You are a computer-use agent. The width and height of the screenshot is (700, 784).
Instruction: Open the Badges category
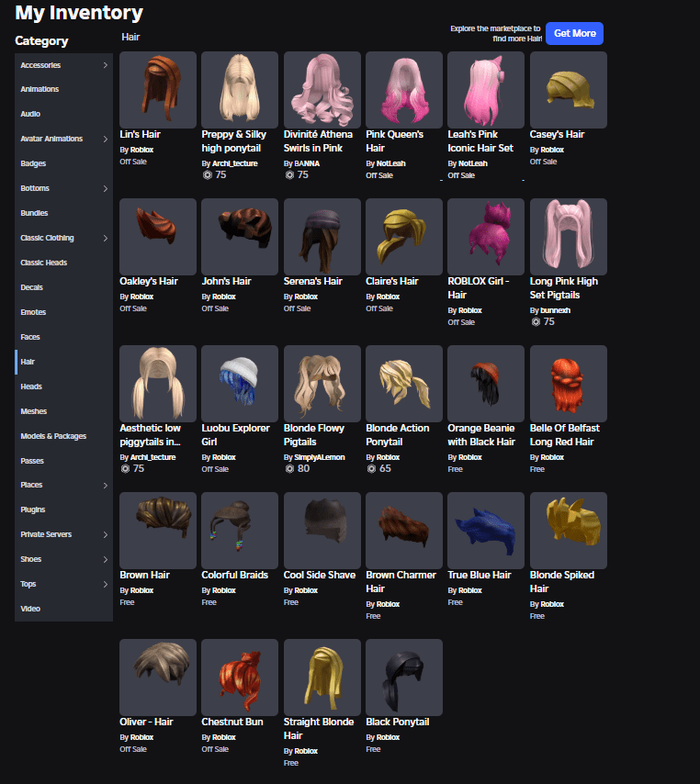click(x=33, y=163)
